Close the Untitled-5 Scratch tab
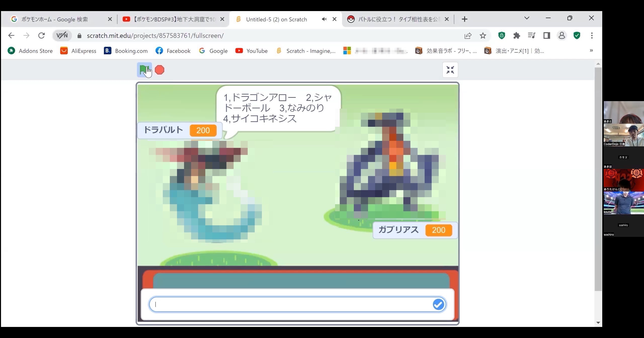 coord(334,19)
